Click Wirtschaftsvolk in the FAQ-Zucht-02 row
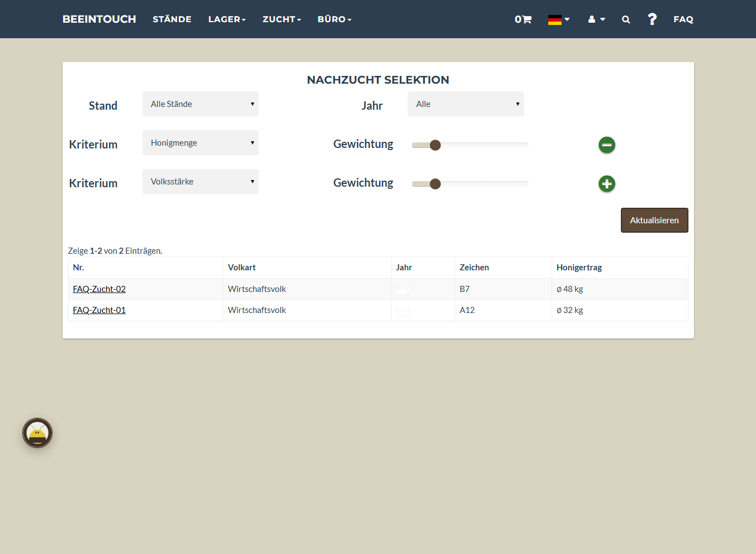The height and width of the screenshot is (554, 756). [257, 289]
